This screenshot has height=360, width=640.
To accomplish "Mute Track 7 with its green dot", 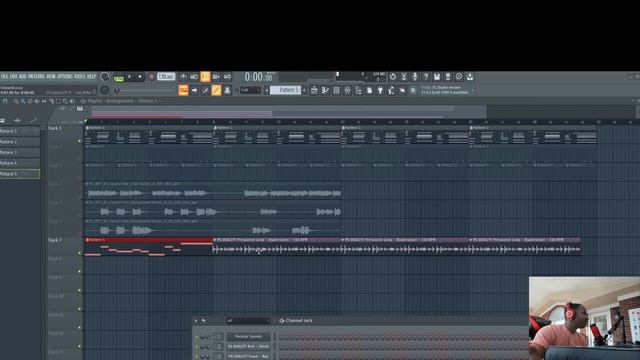I will [x=80, y=253].
